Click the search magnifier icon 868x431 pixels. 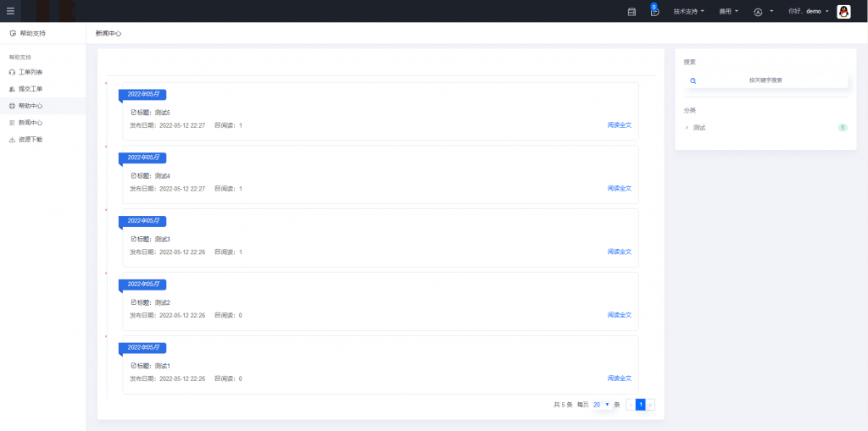coord(693,80)
